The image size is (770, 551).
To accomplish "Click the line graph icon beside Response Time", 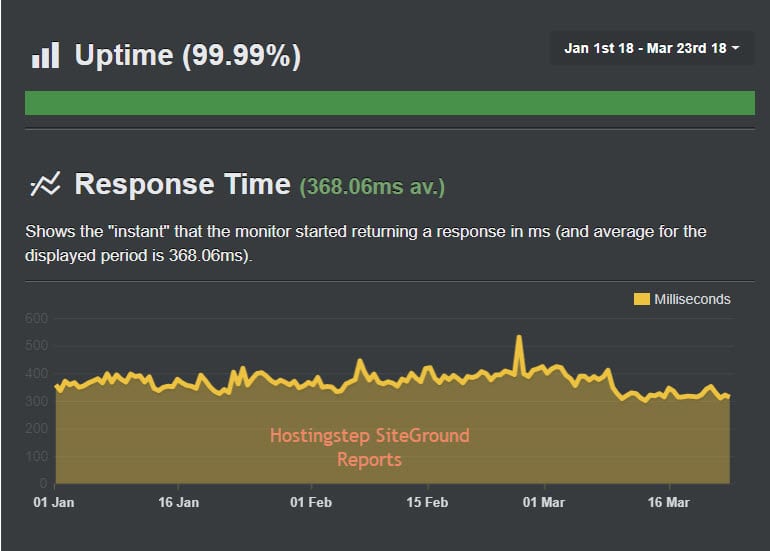I will click(45, 184).
